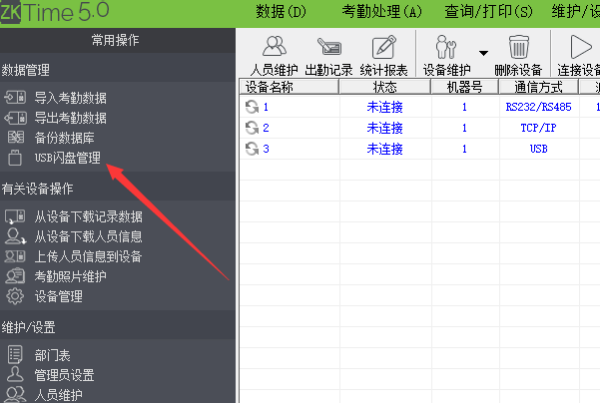Collapse the 数据管理 section header
This screenshot has width=600, height=403.
click(117, 70)
